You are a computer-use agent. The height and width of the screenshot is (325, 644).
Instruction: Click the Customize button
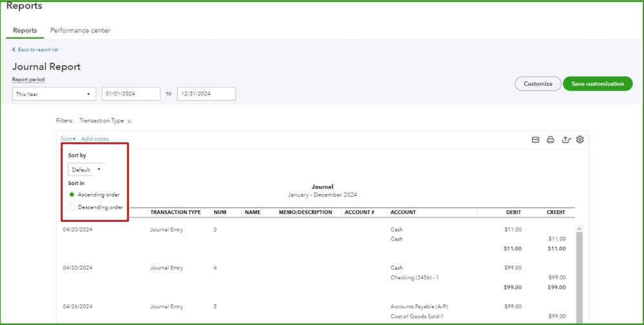[538, 84]
